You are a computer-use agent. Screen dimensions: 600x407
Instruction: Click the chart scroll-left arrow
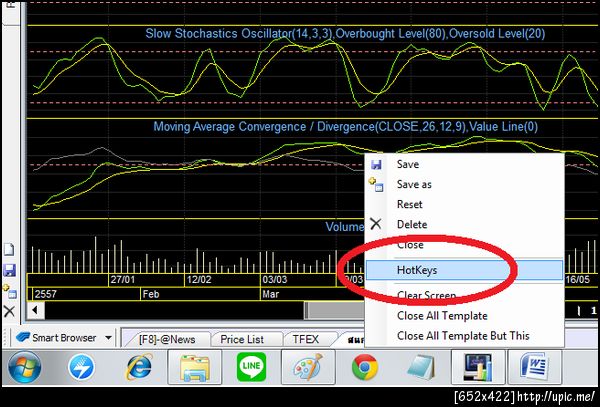pyautogui.click(x=35, y=310)
